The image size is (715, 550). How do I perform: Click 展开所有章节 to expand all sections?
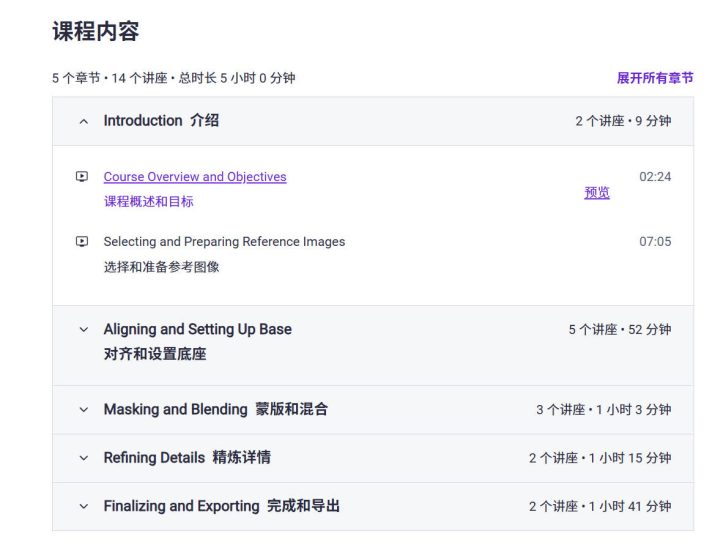tap(655, 78)
